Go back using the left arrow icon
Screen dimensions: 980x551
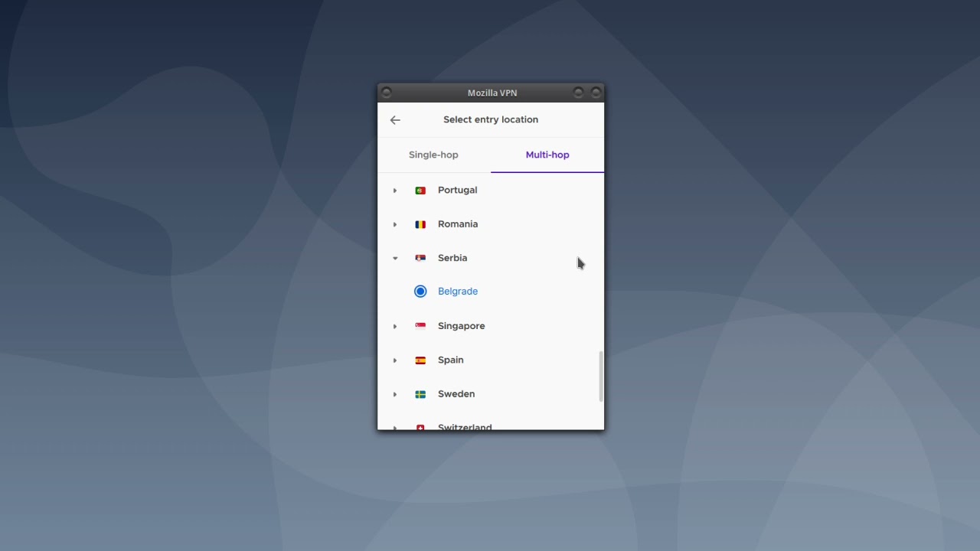coord(395,120)
